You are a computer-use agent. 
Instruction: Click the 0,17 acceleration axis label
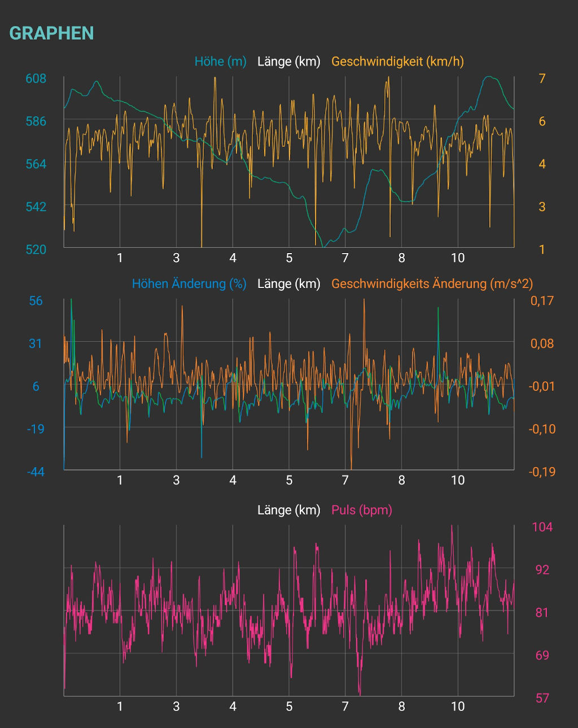click(x=542, y=300)
